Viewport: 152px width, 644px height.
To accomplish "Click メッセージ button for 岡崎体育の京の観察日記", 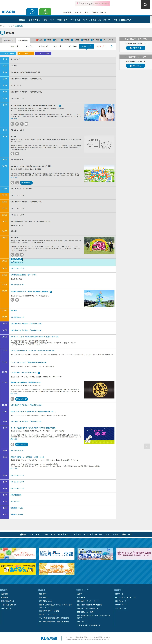I will (22, 399).
